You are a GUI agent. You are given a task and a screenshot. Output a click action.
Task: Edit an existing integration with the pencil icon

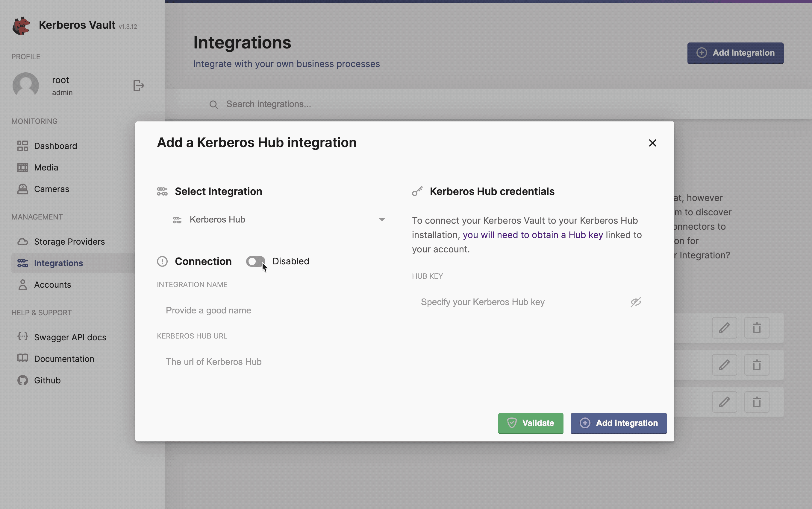click(x=724, y=328)
